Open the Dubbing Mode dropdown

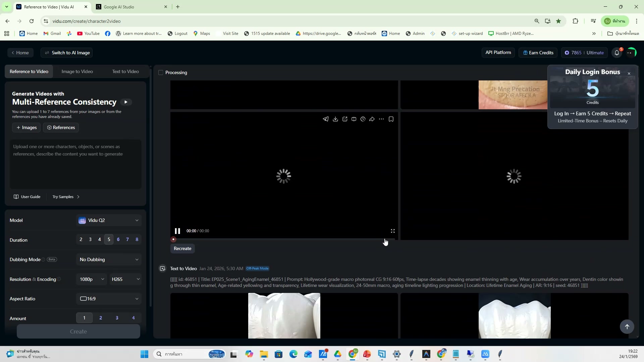click(108, 259)
